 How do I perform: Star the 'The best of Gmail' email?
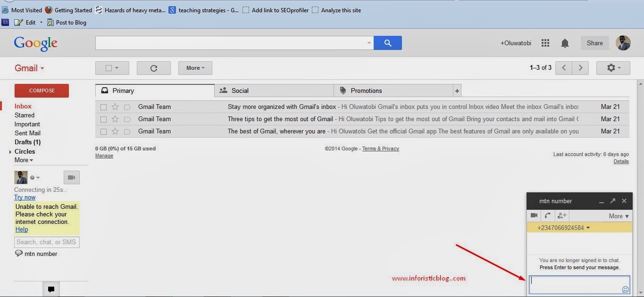tap(115, 132)
